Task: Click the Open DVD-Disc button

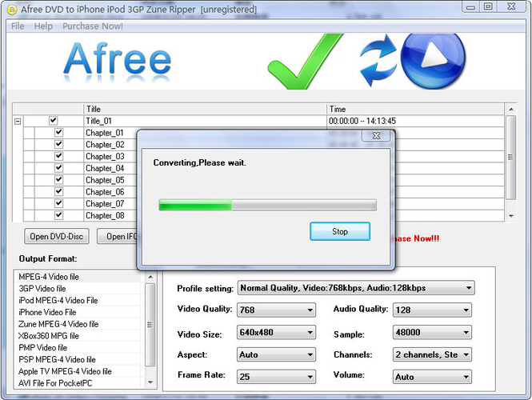Action: point(57,236)
